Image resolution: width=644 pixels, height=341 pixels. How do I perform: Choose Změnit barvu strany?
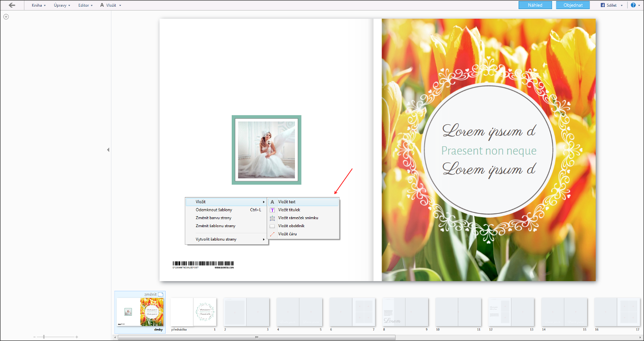(226, 218)
